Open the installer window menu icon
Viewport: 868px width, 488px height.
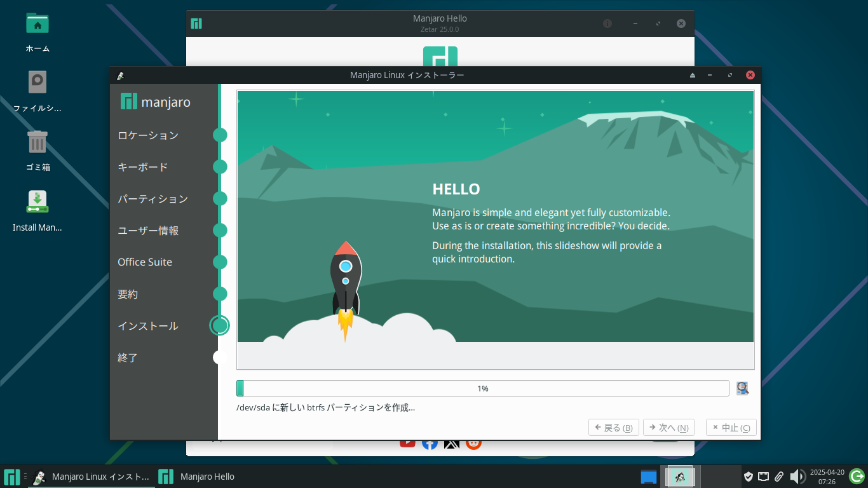point(120,75)
